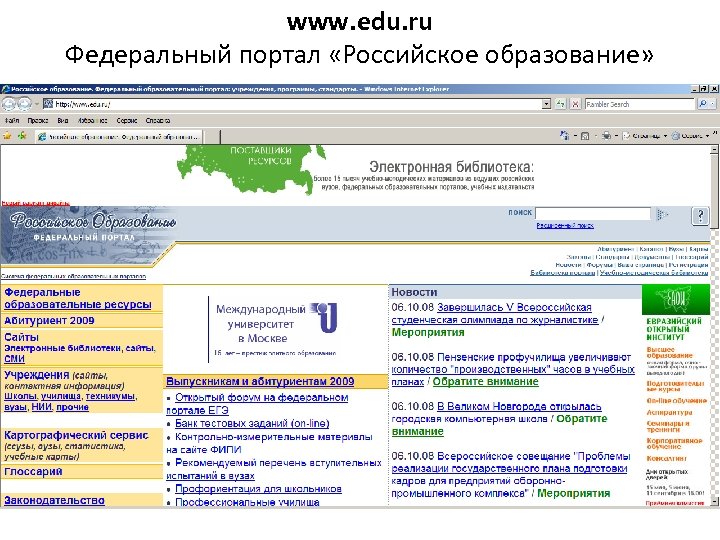Open the Глоссарий sidebar item
This screenshot has width=720, height=540.
[x=33, y=472]
